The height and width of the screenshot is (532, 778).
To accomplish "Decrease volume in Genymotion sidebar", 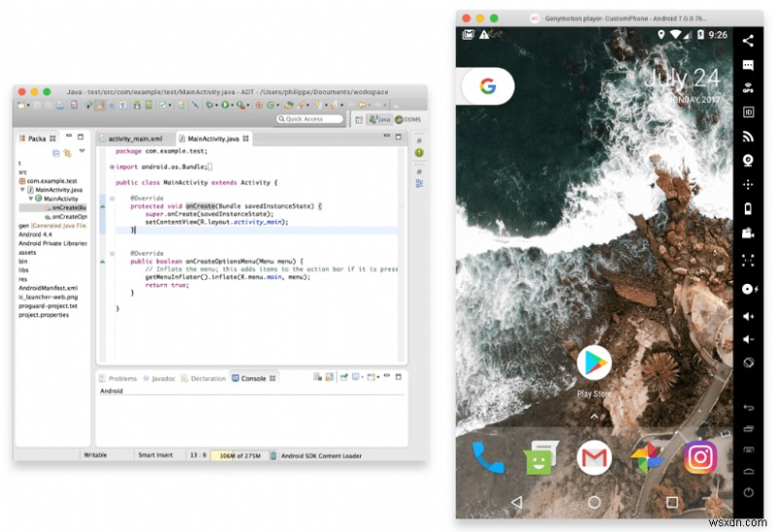I will coord(748,339).
